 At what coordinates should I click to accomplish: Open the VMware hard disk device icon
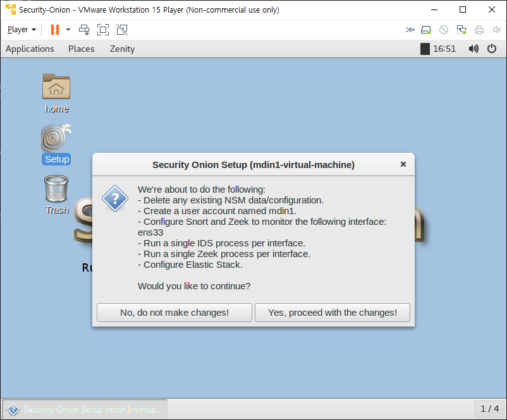pyautogui.click(x=426, y=30)
